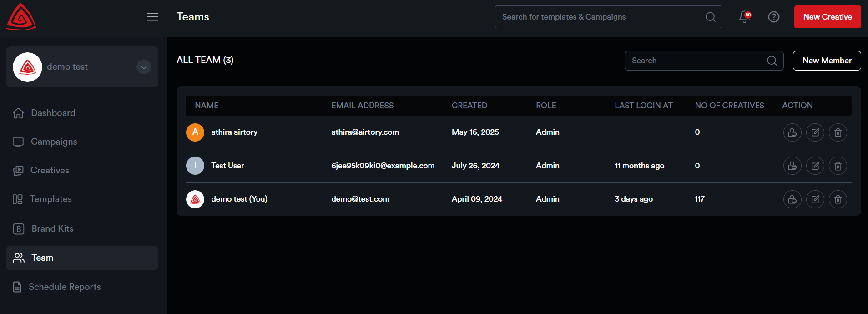The width and height of the screenshot is (868, 314).
Task: Click the edit icon for demo test (You)
Action: (x=815, y=199)
